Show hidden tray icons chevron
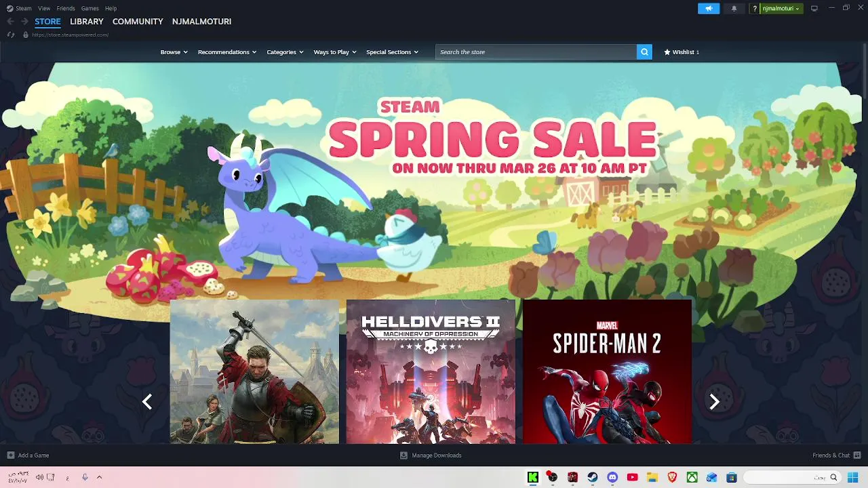 99,477
